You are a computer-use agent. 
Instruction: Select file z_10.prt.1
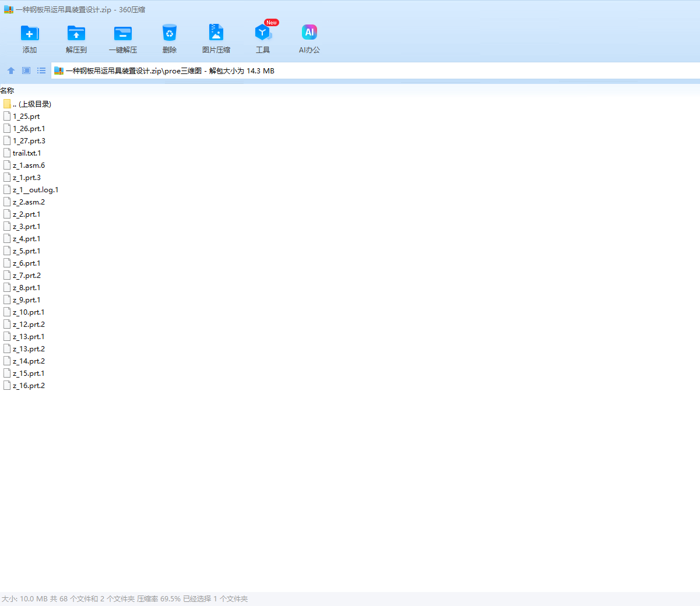[24, 312]
